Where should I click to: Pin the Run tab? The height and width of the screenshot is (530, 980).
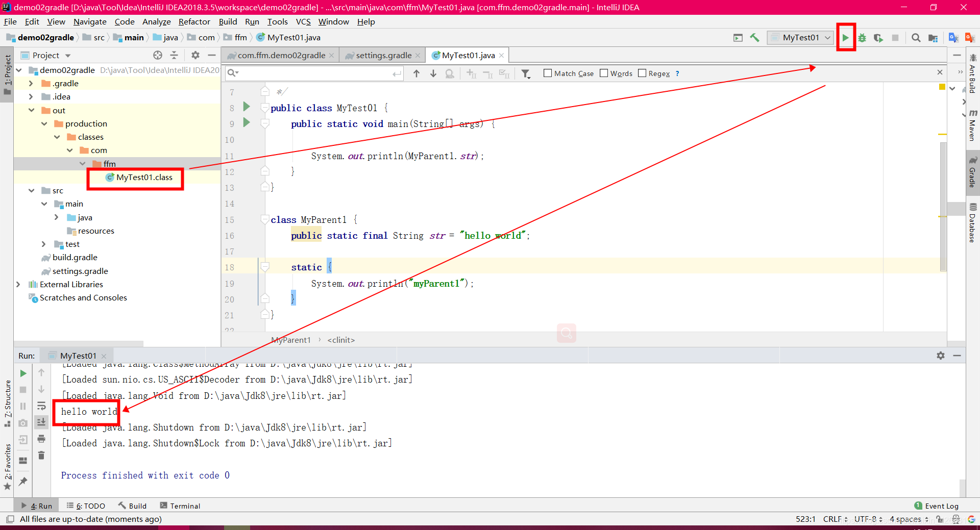coord(23,481)
